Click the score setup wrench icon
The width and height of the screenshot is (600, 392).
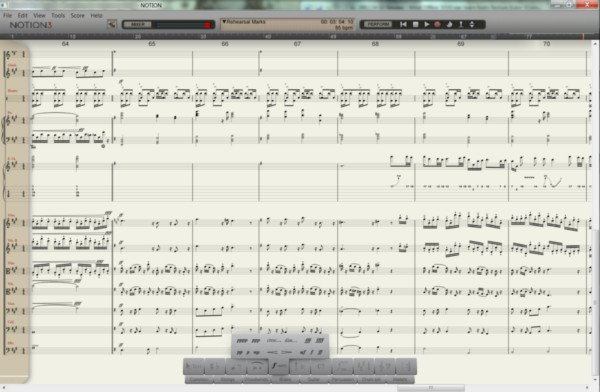[112, 24]
